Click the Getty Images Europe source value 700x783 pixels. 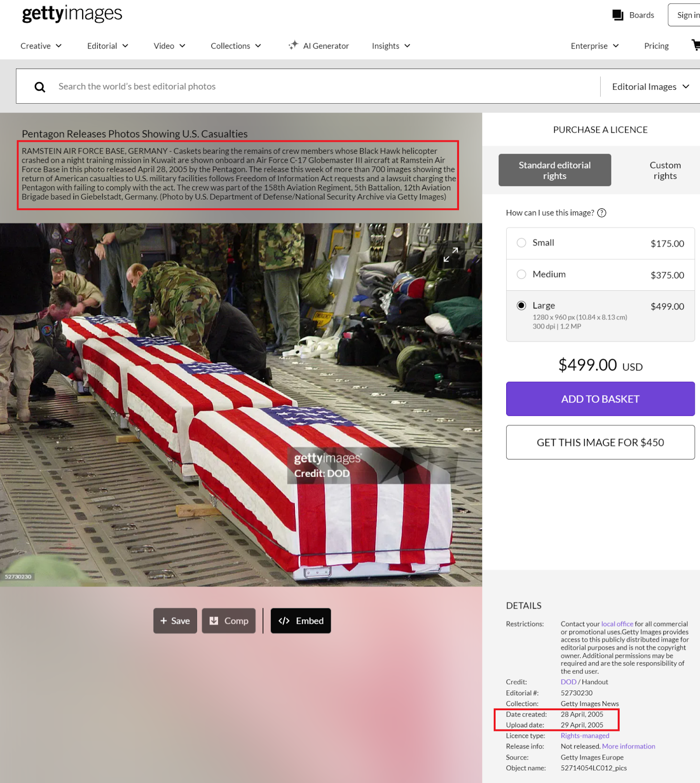coord(592,757)
